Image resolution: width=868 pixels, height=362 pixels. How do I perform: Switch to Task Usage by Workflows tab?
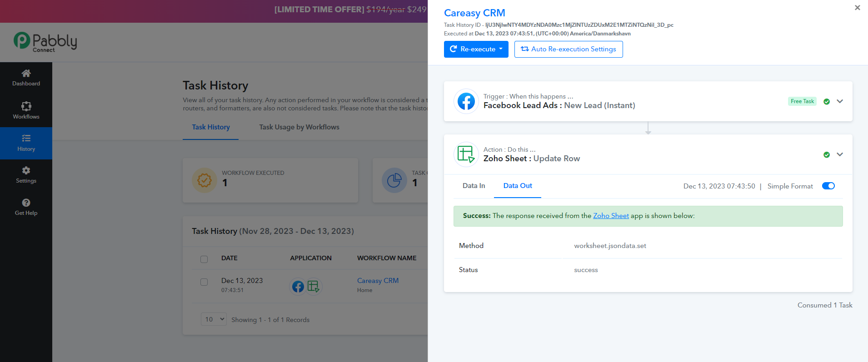coord(299,127)
